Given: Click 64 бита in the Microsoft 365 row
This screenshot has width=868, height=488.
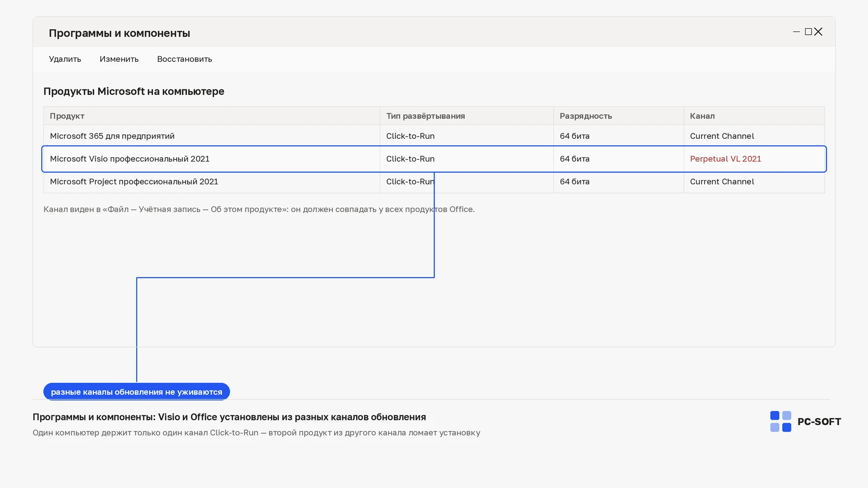Looking at the screenshot, I should (x=575, y=136).
